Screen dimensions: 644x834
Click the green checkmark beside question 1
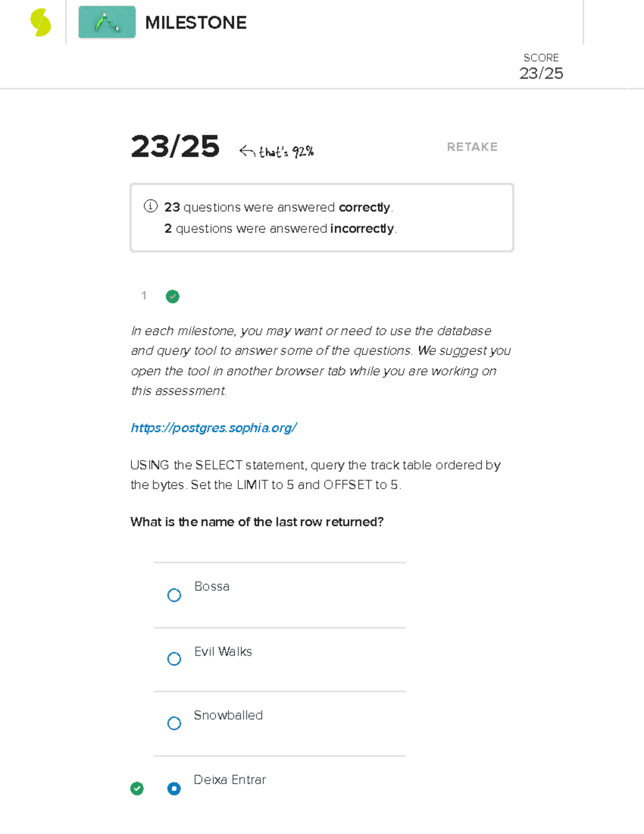173,296
